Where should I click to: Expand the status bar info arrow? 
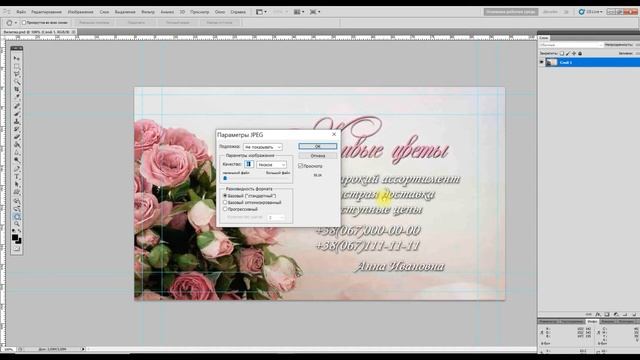tap(83, 349)
